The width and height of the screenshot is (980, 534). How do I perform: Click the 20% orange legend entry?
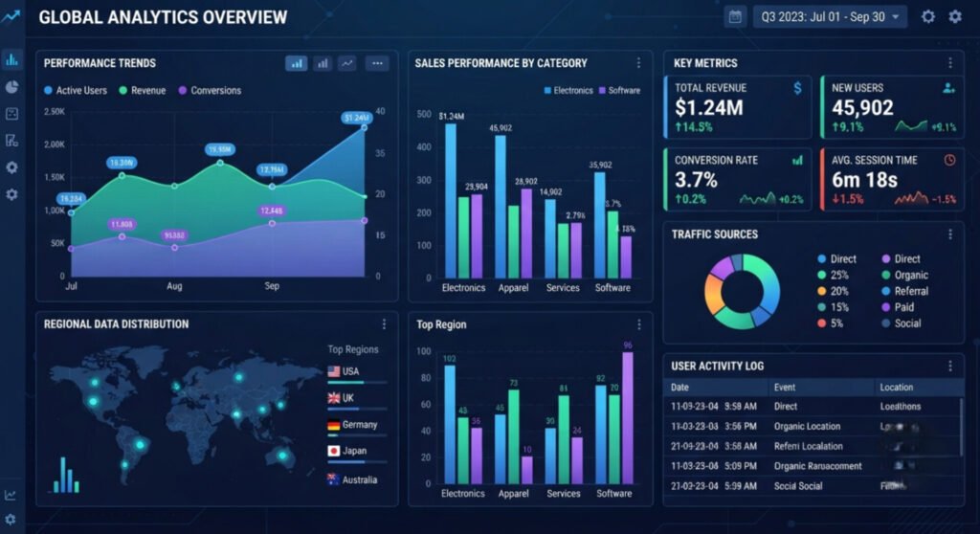tap(833, 291)
